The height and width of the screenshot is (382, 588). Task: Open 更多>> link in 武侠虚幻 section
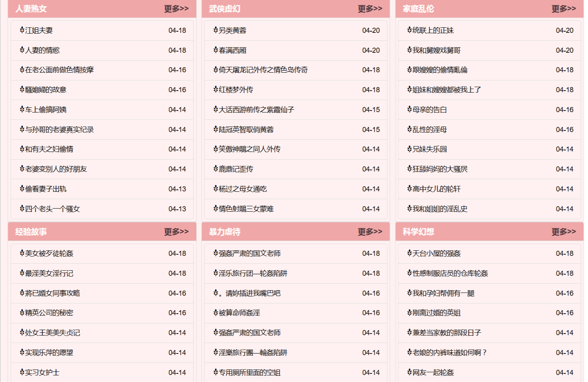(x=370, y=9)
